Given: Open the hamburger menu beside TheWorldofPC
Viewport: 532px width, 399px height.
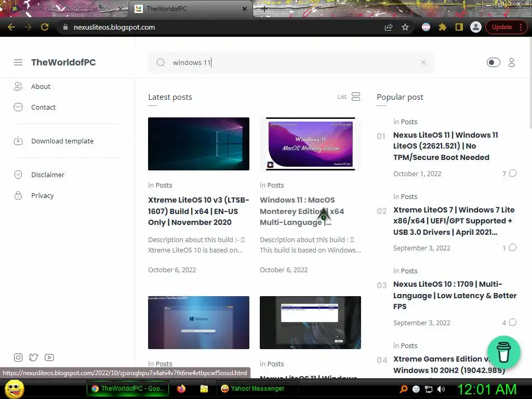Looking at the screenshot, I should pos(18,62).
